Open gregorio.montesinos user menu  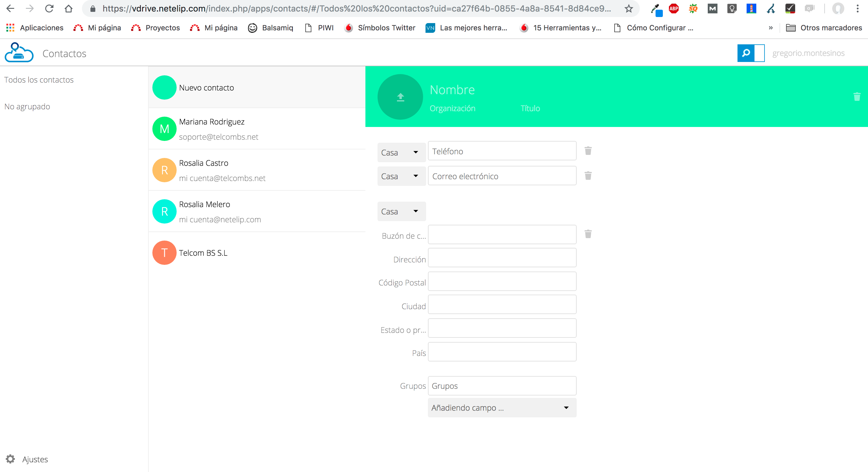click(808, 53)
